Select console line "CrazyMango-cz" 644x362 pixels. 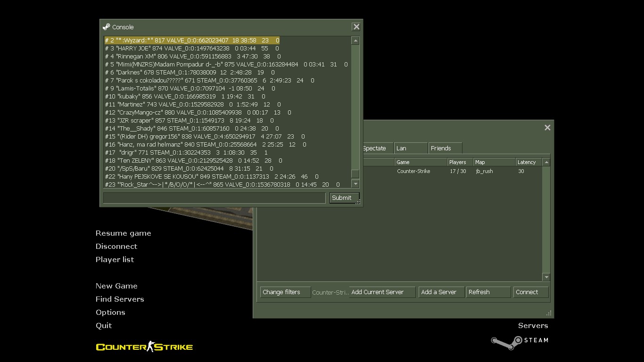198,113
